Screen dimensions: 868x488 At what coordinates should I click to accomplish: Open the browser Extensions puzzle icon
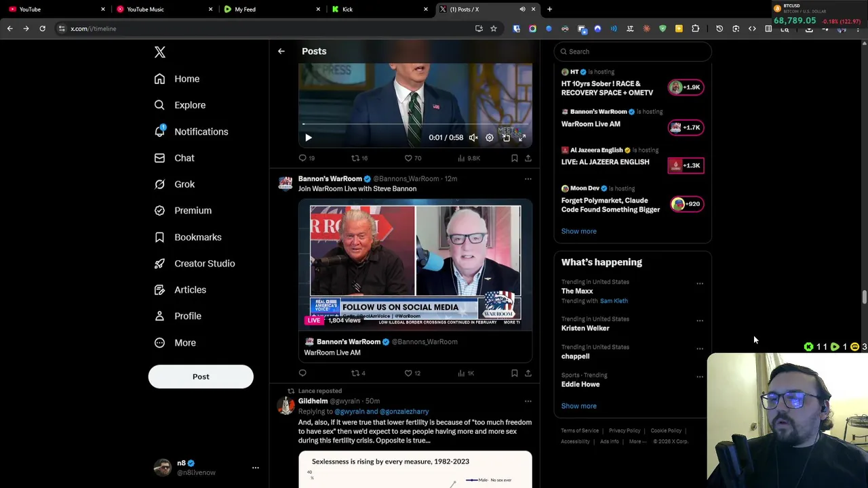(695, 28)
